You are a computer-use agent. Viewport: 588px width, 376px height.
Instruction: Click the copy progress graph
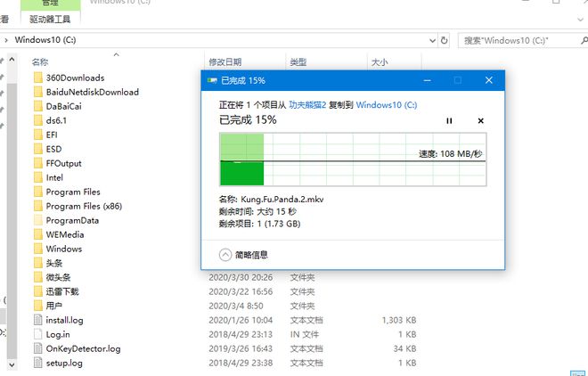pos(353,159)
